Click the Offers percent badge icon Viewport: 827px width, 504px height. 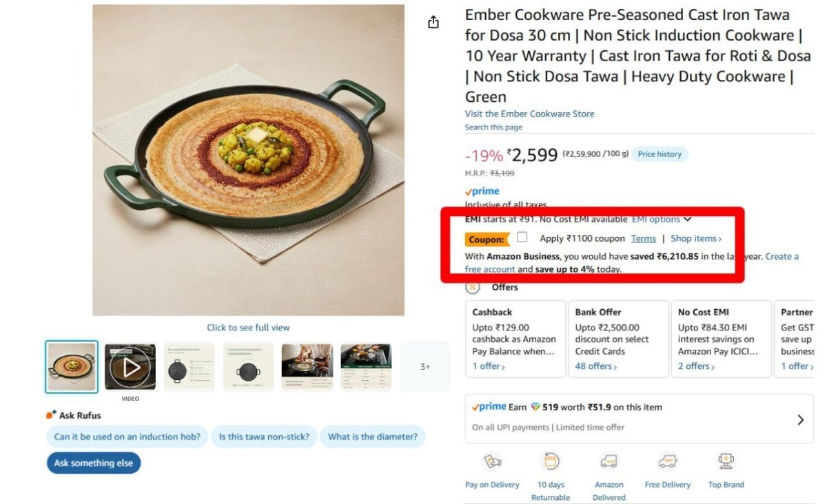[473, 287]
